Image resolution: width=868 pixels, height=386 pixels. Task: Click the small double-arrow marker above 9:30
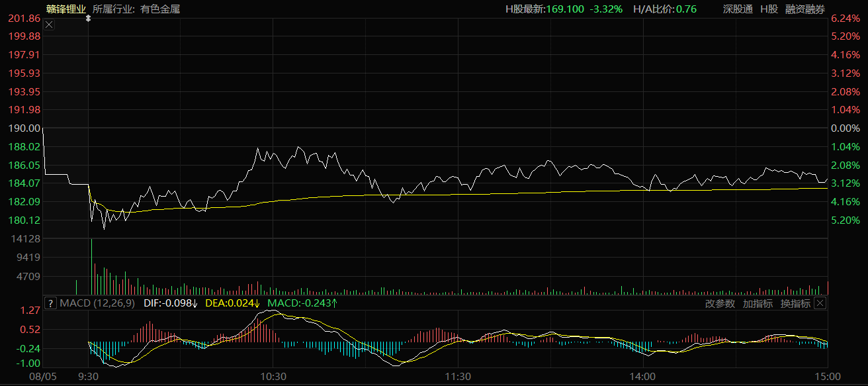pyautogui.click(x=89, y=20)
